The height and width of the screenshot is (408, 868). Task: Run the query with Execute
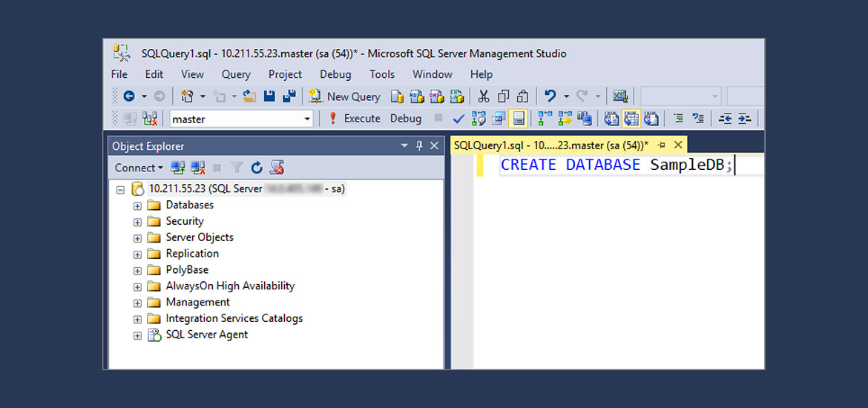tap(355, 119)
